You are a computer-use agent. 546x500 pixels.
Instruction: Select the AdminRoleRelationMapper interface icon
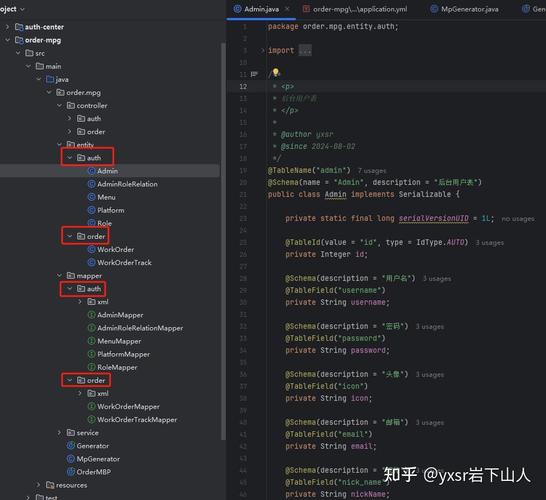(91, 328)
